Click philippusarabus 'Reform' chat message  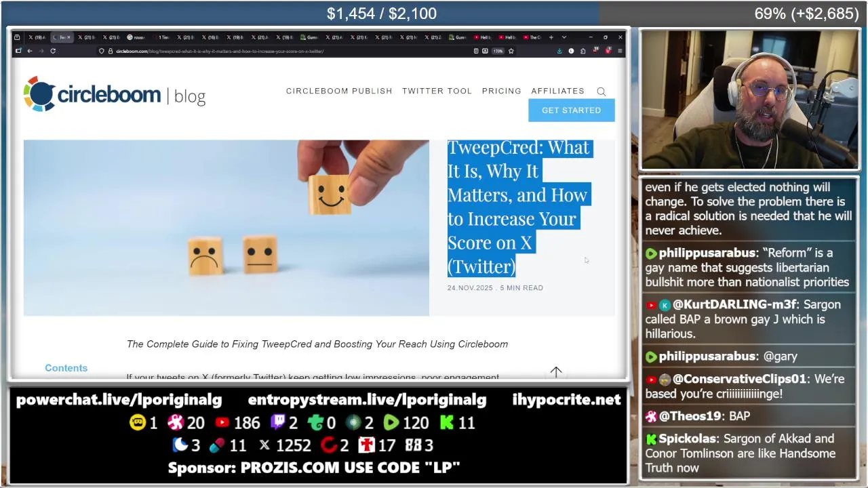749,268
